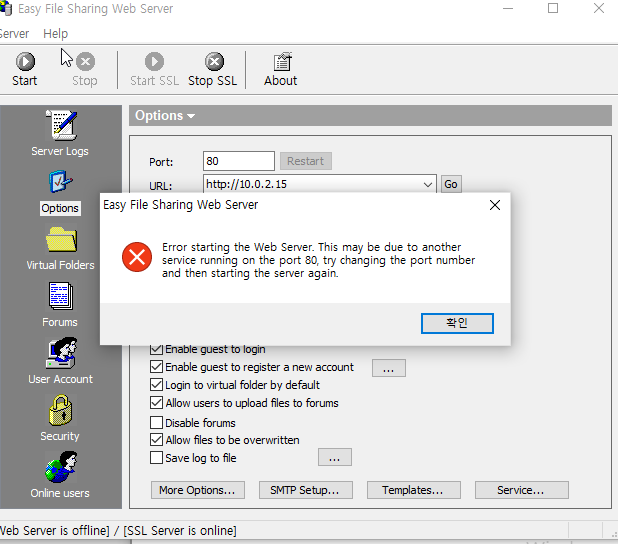The image size is (618, 544).
Task: Enable Save log to file
Action: (x=156, y=458)
